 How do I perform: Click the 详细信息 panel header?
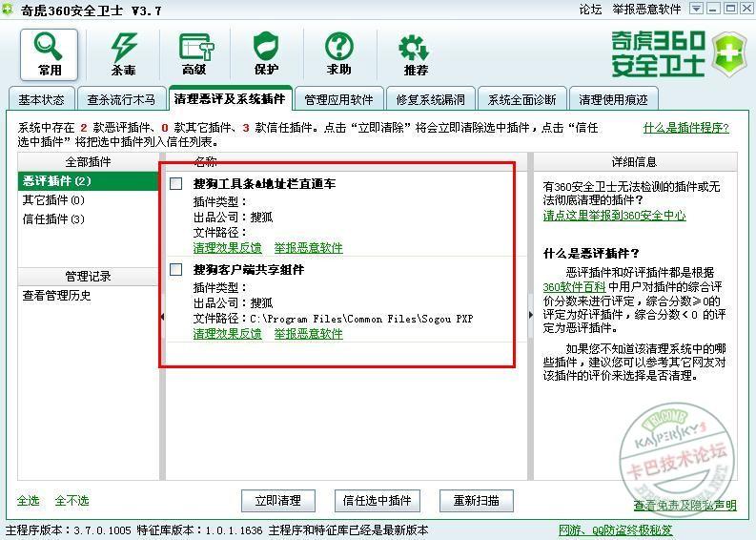635,161
